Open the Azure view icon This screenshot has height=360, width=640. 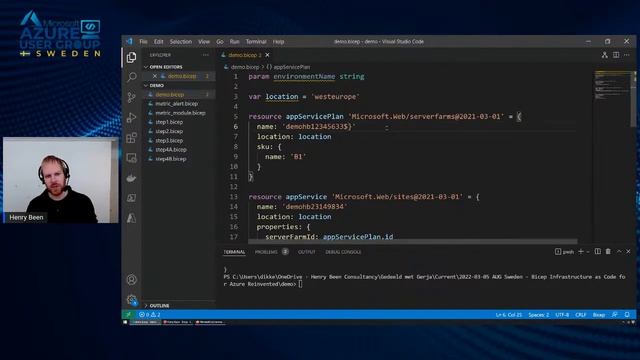pos(131,218)
